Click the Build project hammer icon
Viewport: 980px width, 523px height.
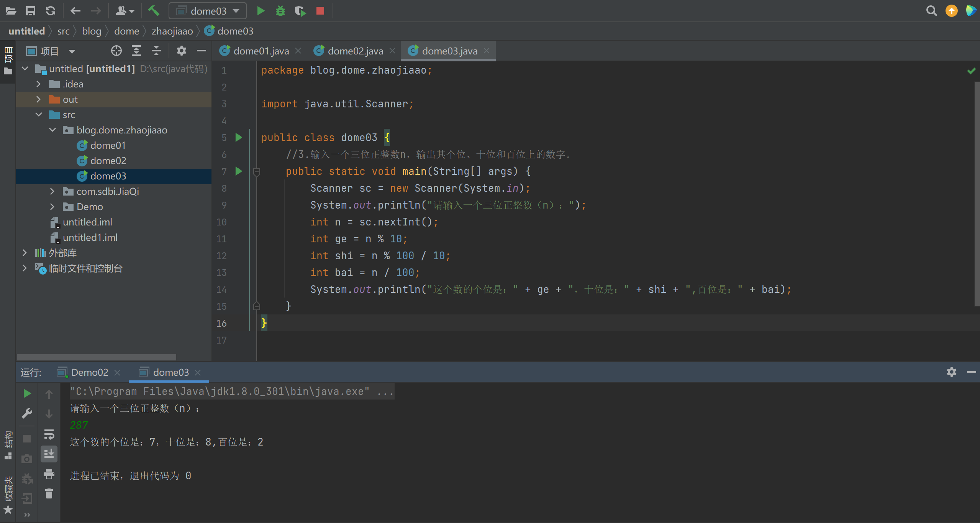click(154, 11)
